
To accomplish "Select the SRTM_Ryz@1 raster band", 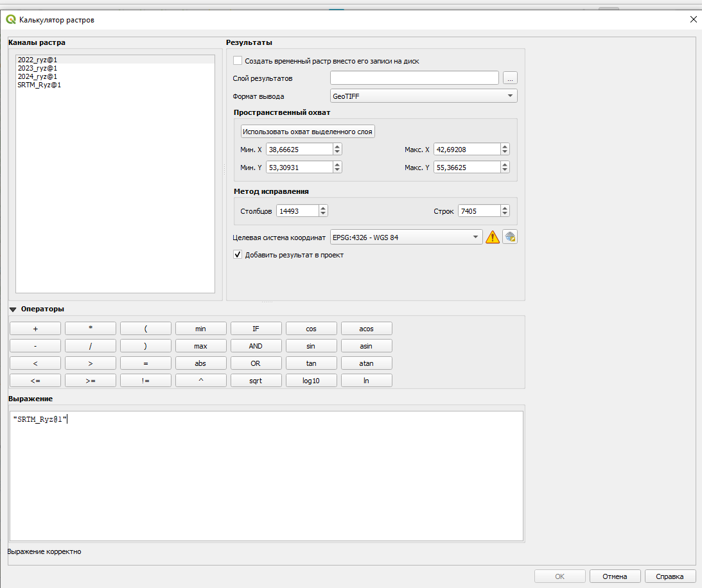I will coord(39,85).
